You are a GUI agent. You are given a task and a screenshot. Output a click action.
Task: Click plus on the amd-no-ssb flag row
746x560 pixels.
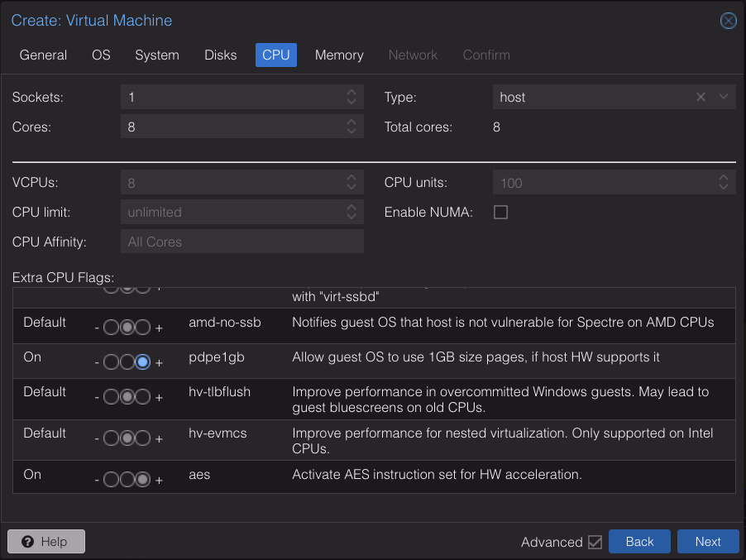(159, 327)
